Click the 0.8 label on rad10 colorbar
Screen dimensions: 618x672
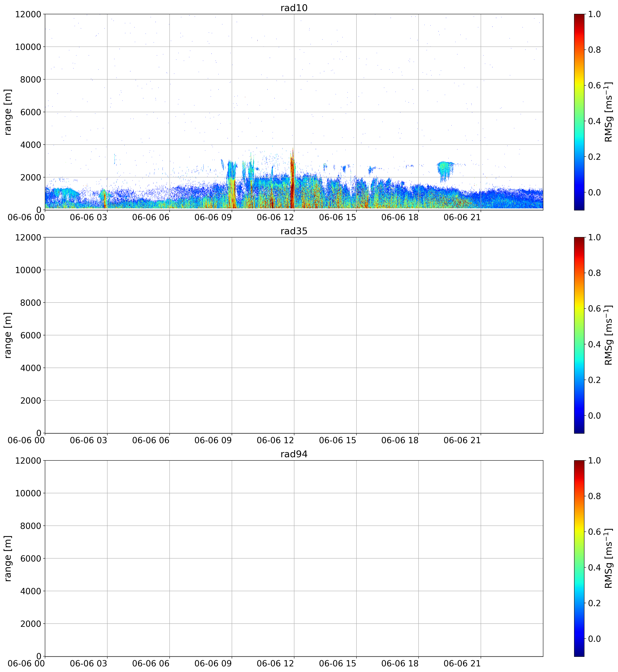pos(594,50)
